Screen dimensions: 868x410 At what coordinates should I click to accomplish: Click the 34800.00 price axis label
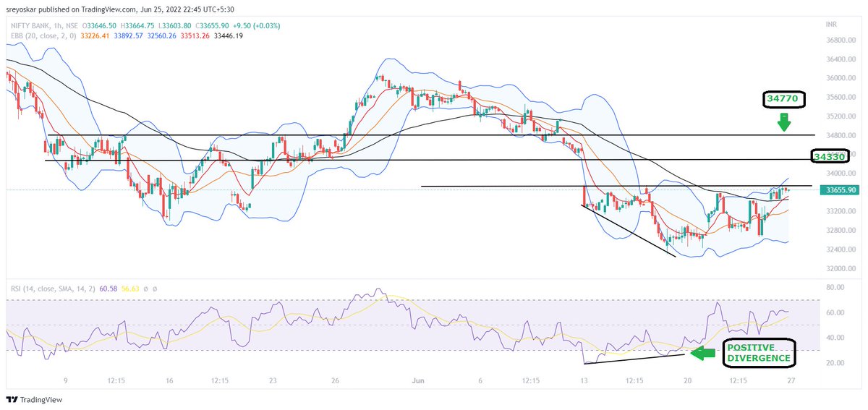tap(841, 135)
